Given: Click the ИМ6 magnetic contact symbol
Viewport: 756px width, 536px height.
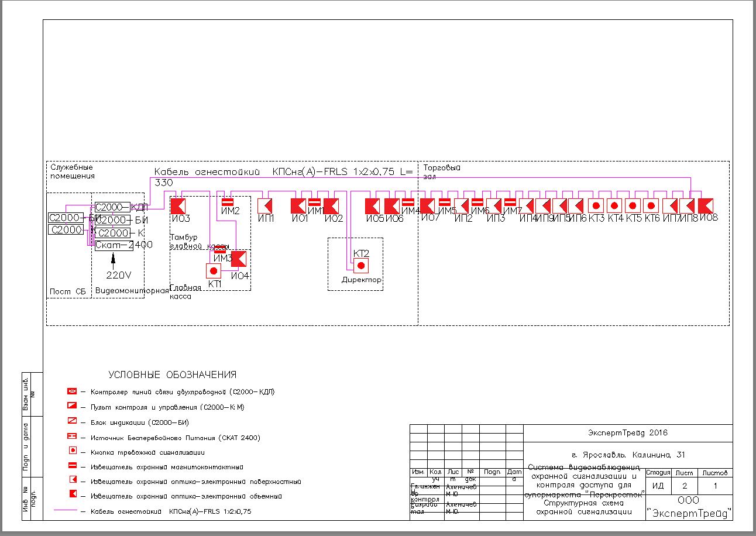Looking at the screenshot, I should pos(477,202).
